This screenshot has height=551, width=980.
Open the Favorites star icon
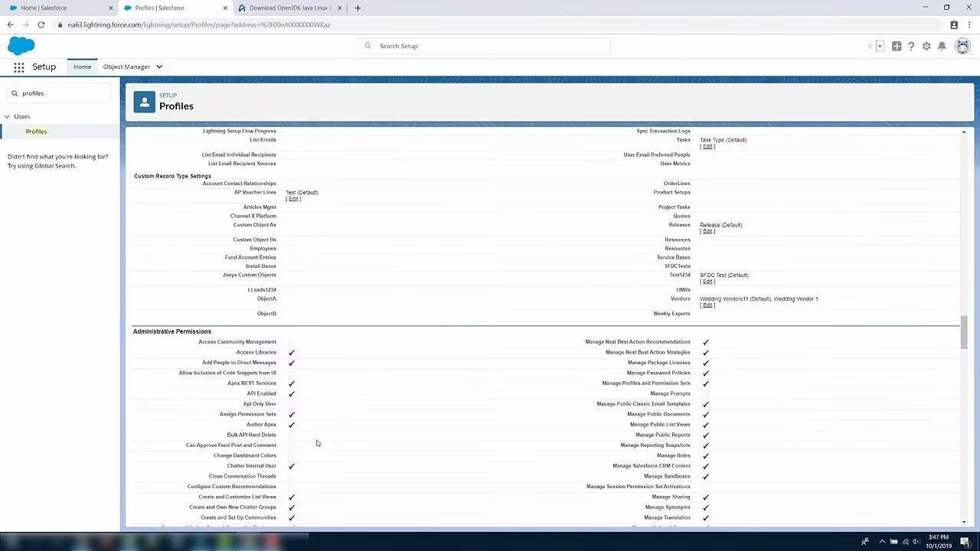click(x=870, y=46)
